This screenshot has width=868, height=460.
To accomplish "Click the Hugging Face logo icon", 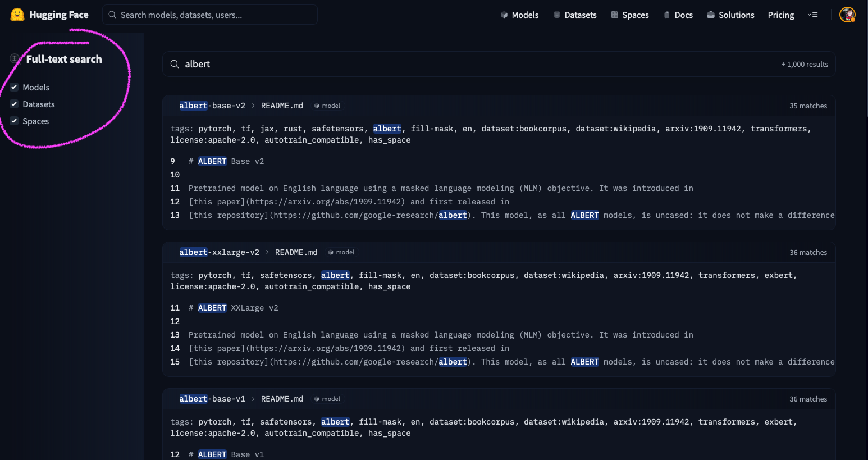I will coord(17,15).
